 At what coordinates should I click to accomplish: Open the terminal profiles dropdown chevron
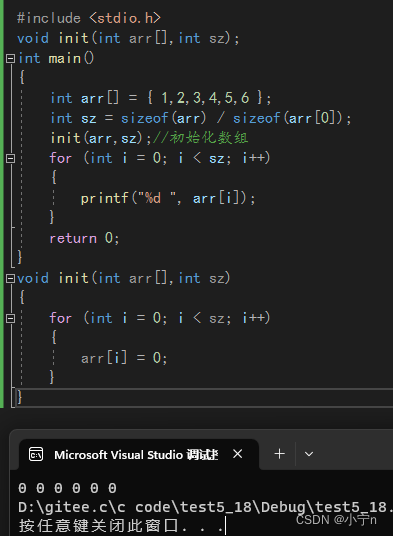tap(309, 454)
